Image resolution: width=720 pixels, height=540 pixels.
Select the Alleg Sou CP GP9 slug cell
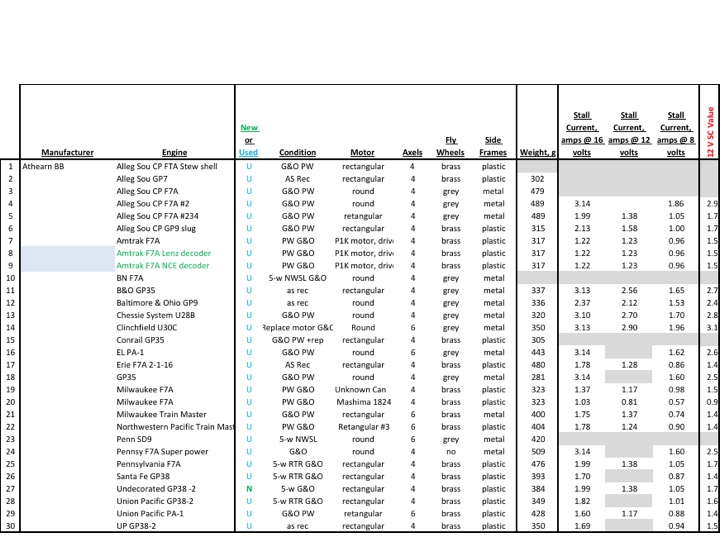(x=156, y=229)
